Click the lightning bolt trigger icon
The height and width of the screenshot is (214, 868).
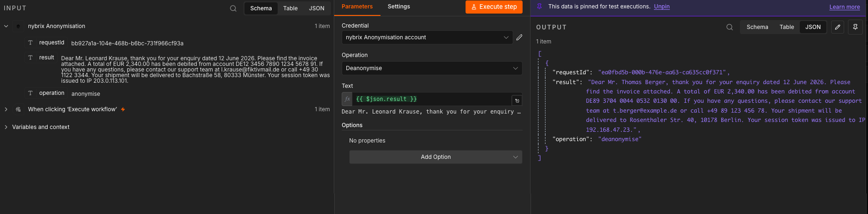(x=123, y=109)
